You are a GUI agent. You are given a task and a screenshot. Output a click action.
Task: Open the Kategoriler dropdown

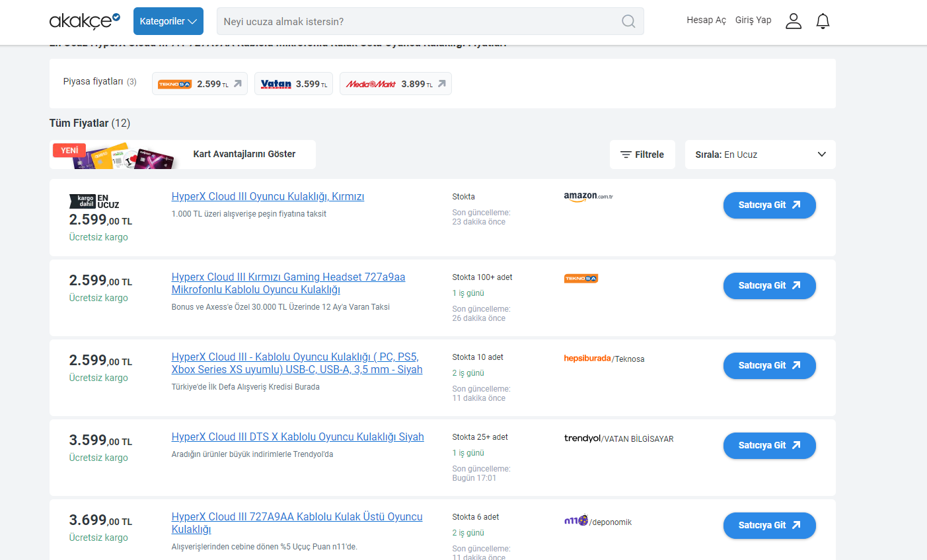tap(168, 21)
